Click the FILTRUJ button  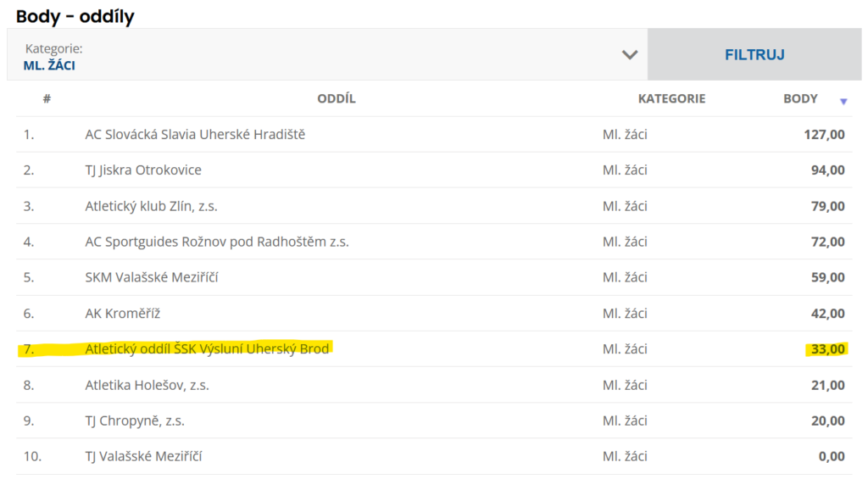click(754, 54)
